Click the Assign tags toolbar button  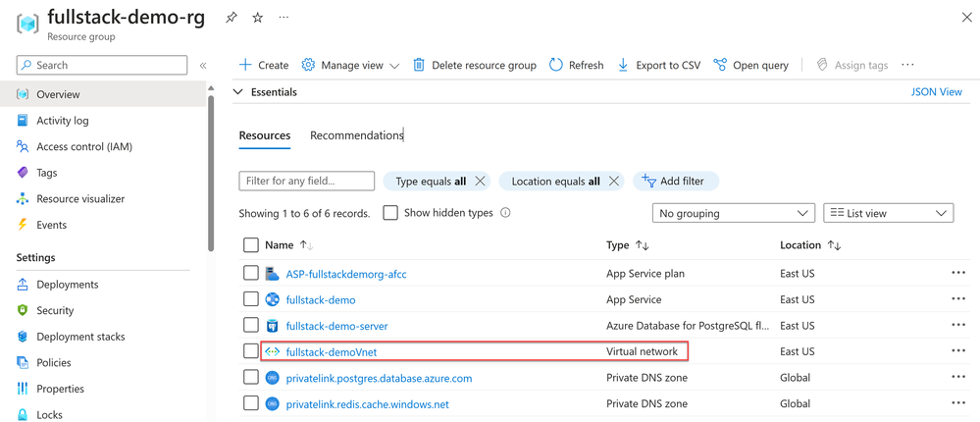tap(852, 65)
